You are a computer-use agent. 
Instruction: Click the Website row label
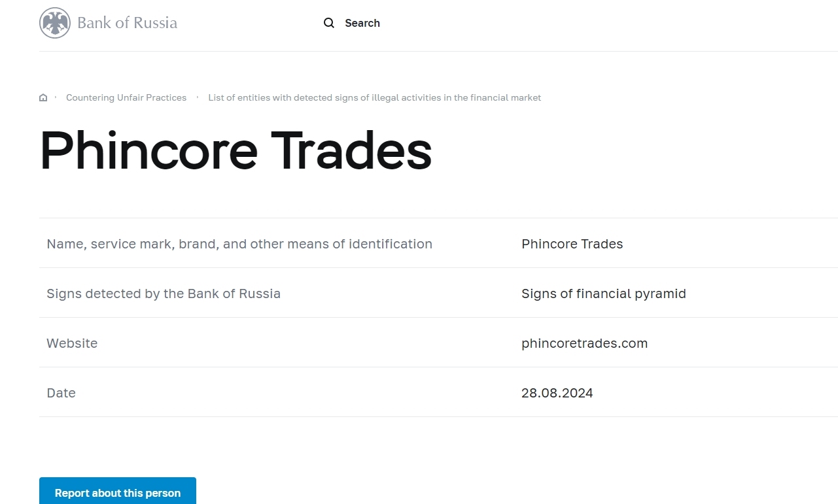(72, 343)
